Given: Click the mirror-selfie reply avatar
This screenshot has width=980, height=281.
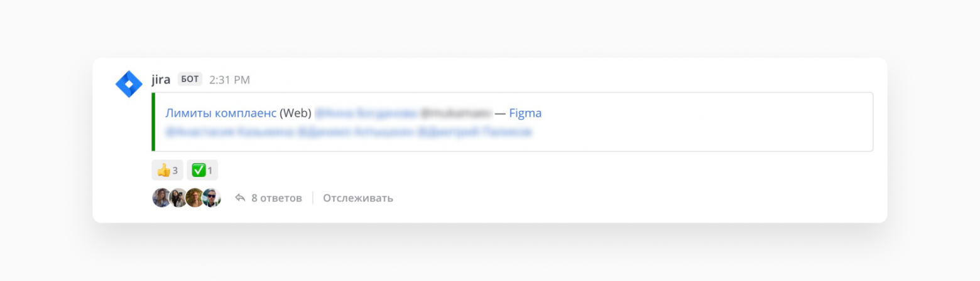Looking at the screenshot, I should click(x=178, y=198).
